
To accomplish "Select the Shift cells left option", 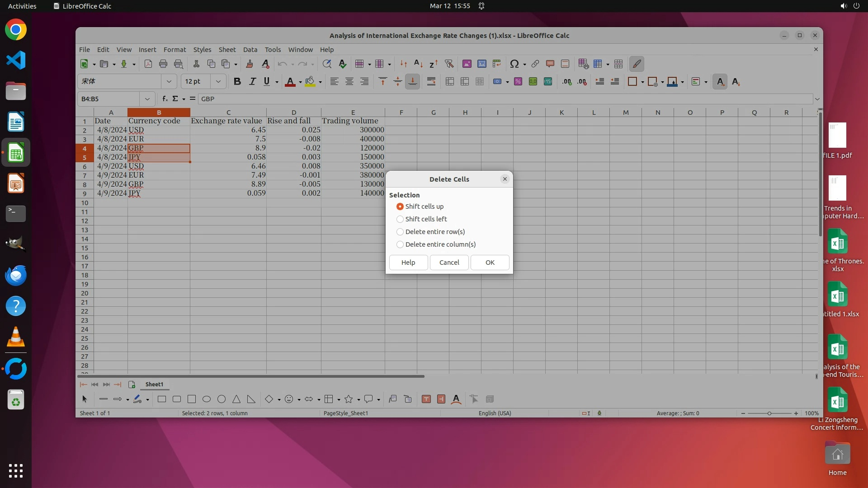I will click(x=400, y=219).
